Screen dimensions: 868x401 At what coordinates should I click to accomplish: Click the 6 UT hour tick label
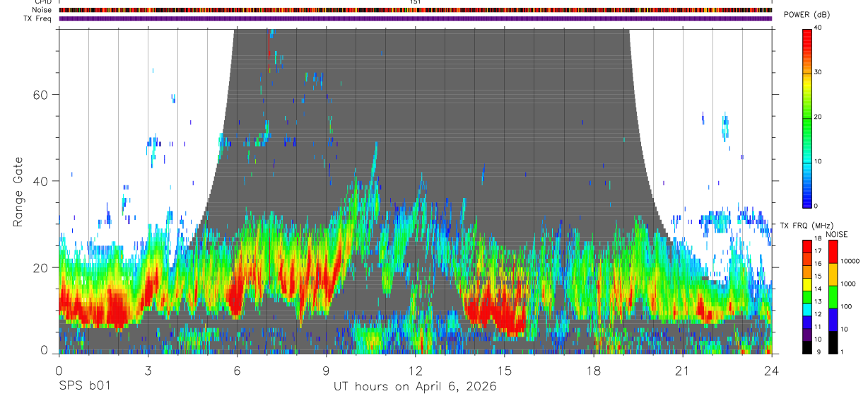coord(237,370)
